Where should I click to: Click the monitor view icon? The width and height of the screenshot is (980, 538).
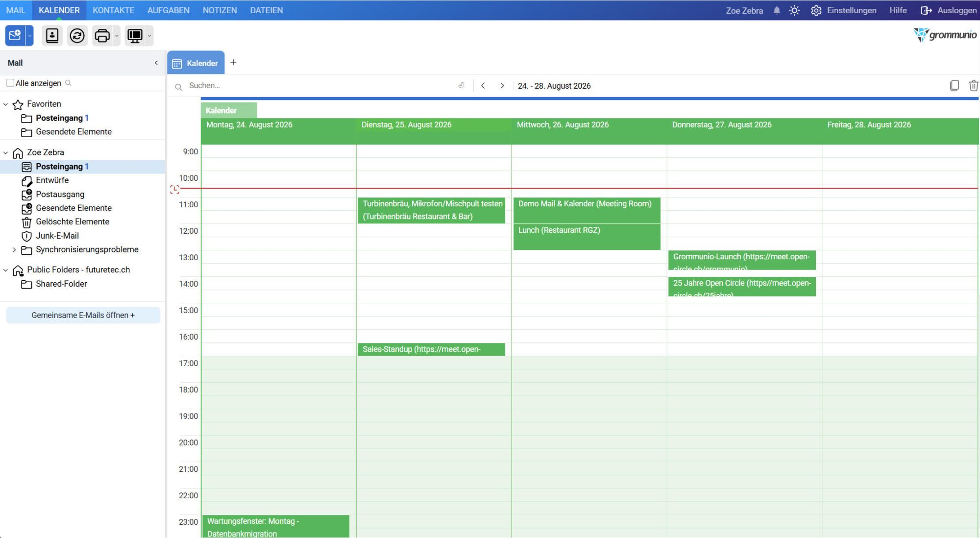135,35
